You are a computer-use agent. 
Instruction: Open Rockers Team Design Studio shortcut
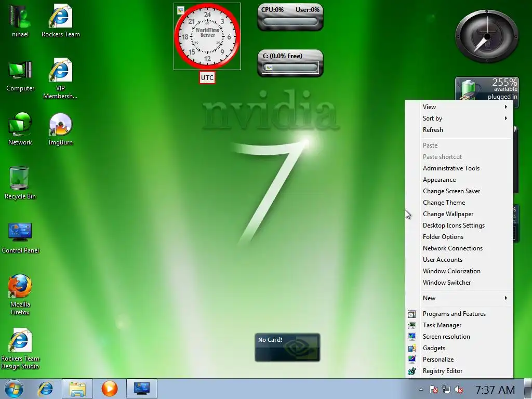click(x=20, y=349)
